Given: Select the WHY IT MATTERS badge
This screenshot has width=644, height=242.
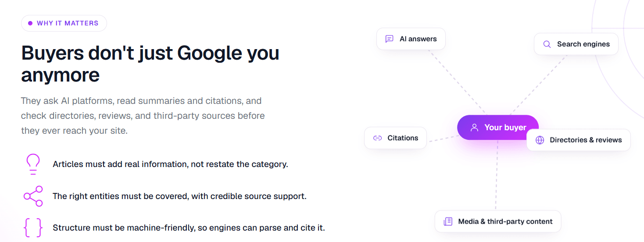Looking at the screenshot, I should tap(64, 23).
